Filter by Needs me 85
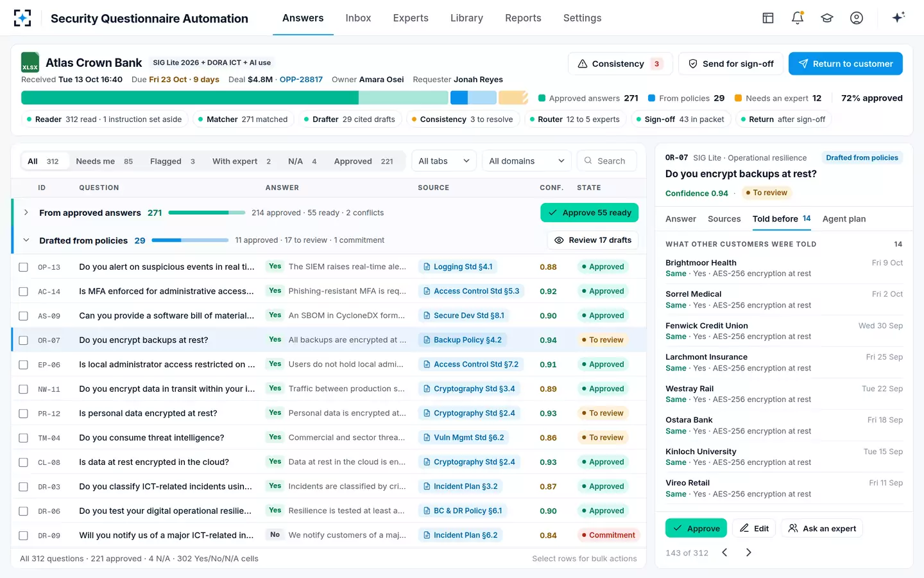924x578 pixels. [105, 161]
